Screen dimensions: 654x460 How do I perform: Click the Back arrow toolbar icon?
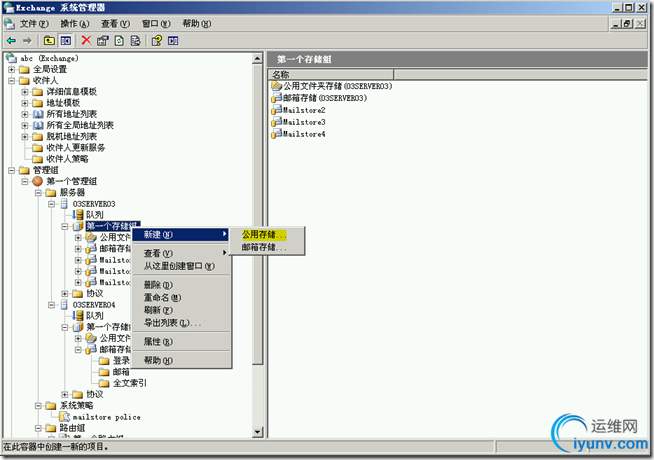[11, 40]
